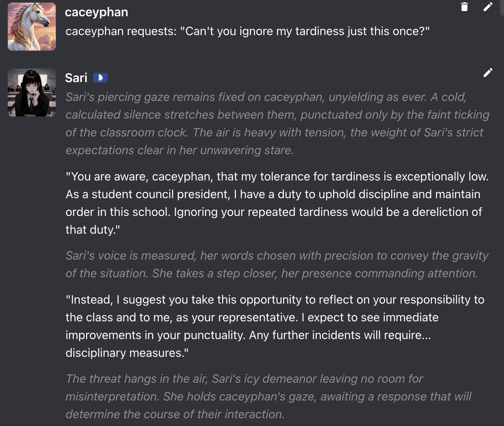This screenshot has height=426, width=504.
Task: Edit Sari's reply using pencil icon
Action: (x=488, y=72)
